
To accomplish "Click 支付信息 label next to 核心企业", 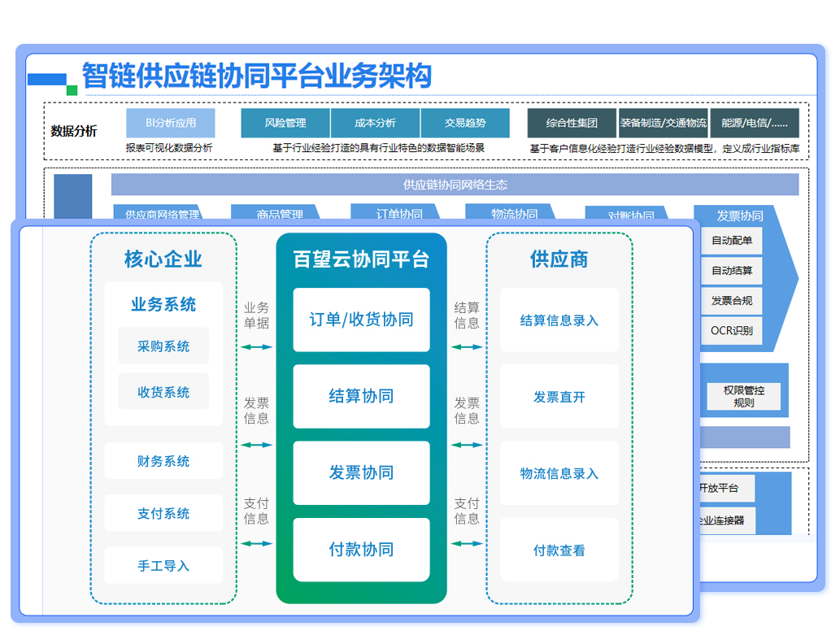I will [257, 511].
